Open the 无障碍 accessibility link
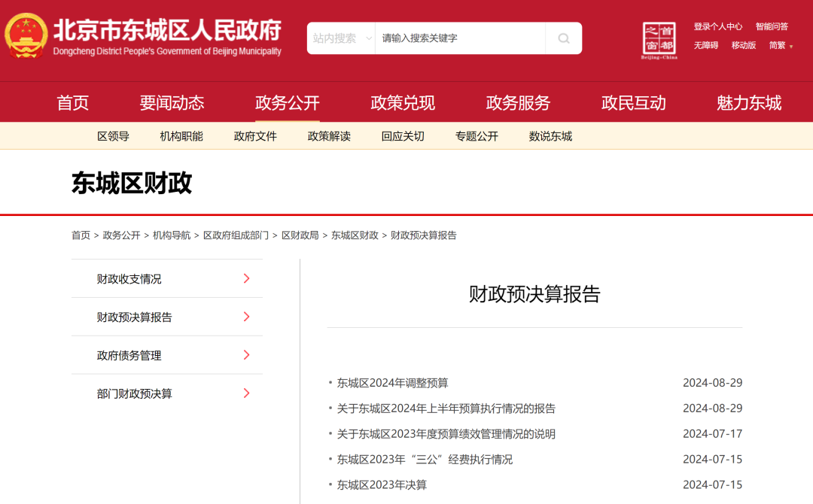 [705, 45]
